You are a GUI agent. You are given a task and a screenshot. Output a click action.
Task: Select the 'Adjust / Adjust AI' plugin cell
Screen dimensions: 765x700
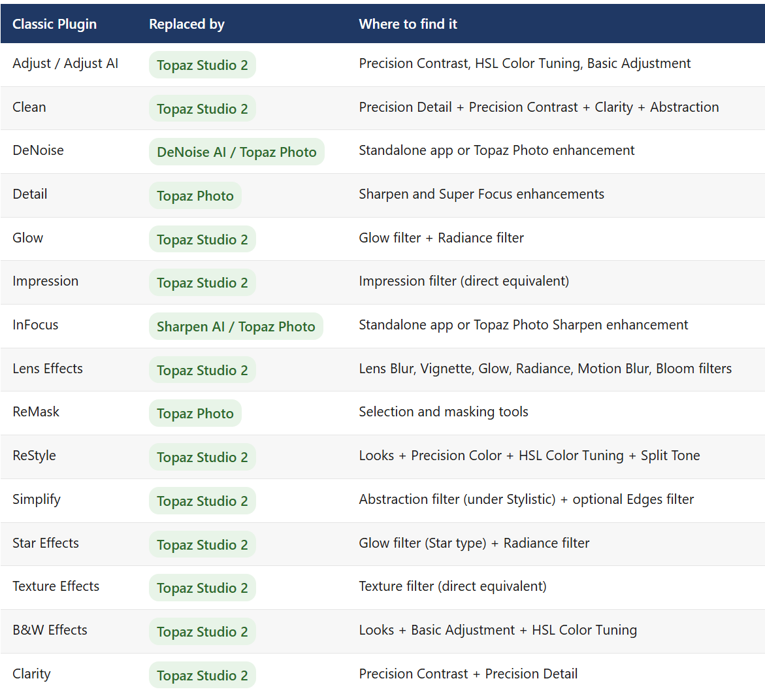tap(65, 63)
